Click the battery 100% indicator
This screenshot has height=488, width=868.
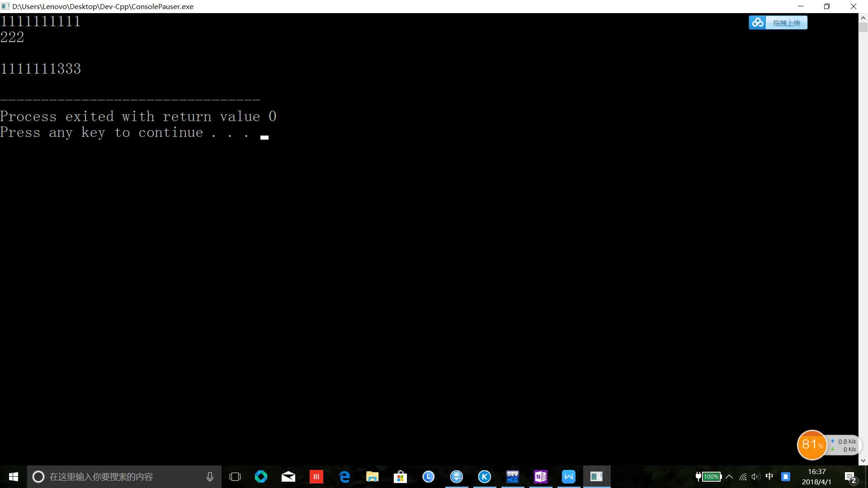pos(708,477)
